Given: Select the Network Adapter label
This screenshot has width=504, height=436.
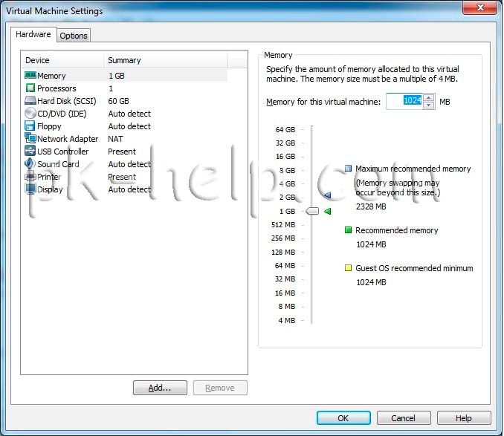Looking at the screenshot, I should (x=68, y=139).
